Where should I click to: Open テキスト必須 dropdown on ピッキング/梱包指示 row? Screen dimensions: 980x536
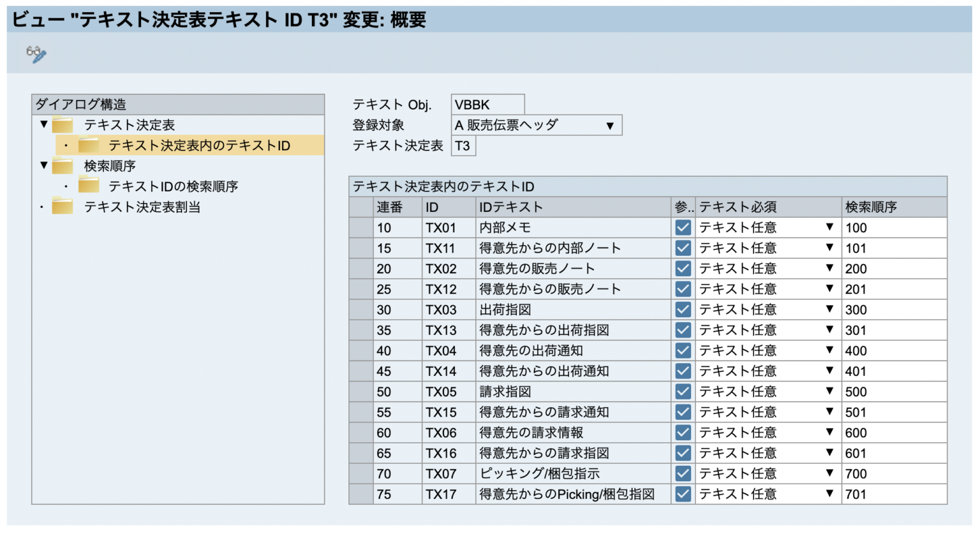[829, 473]
